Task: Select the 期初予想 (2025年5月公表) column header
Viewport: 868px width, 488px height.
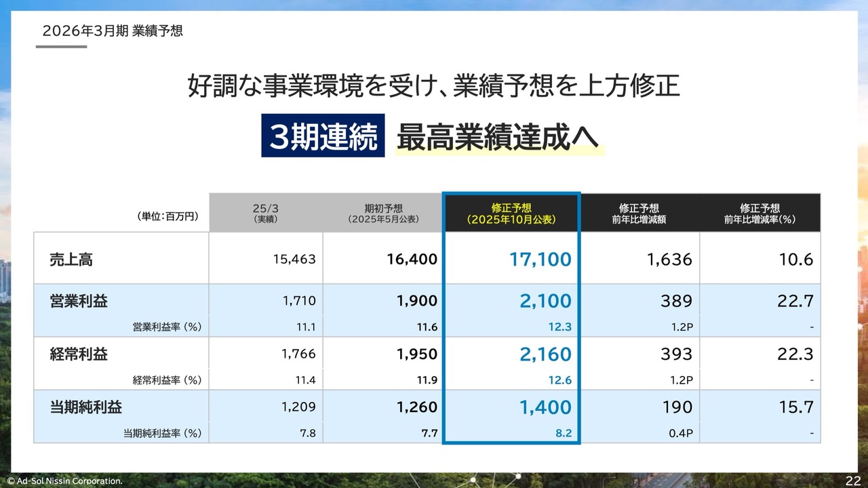Action: click(383, 213)
